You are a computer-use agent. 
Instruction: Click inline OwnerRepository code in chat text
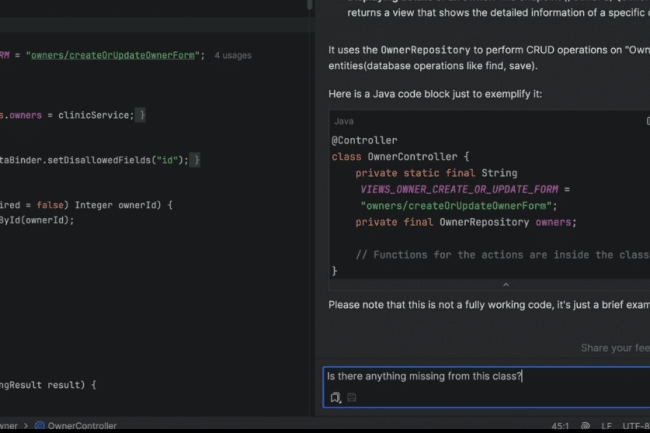(x=425, y=50)
